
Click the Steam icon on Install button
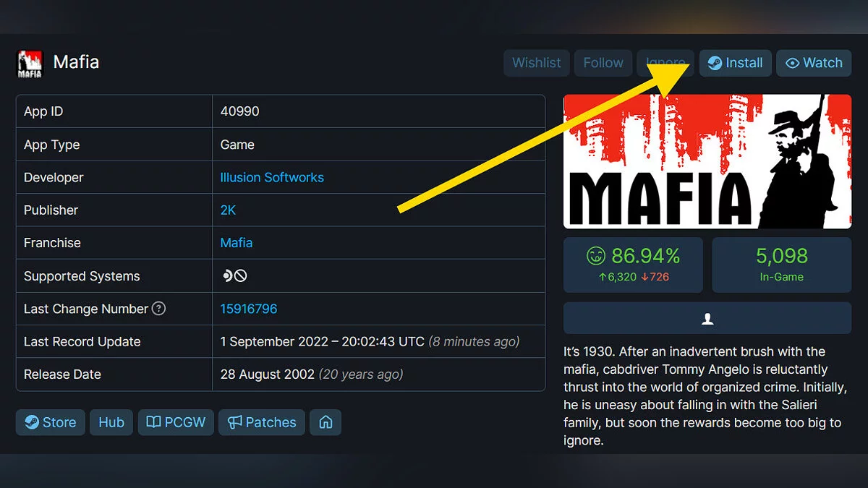[x=714, y=63]
